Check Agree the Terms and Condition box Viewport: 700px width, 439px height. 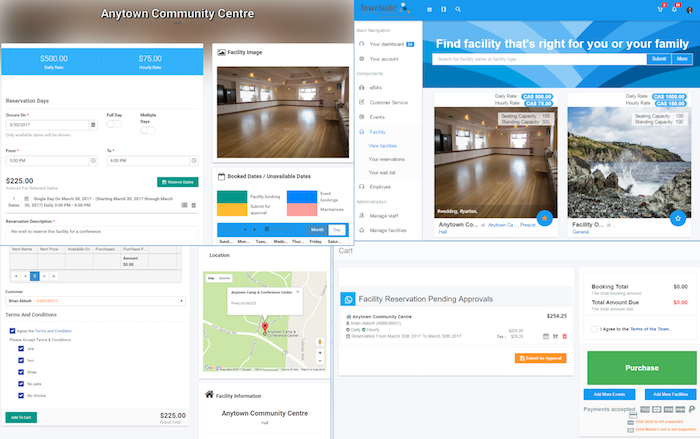(x=12, y=331)
